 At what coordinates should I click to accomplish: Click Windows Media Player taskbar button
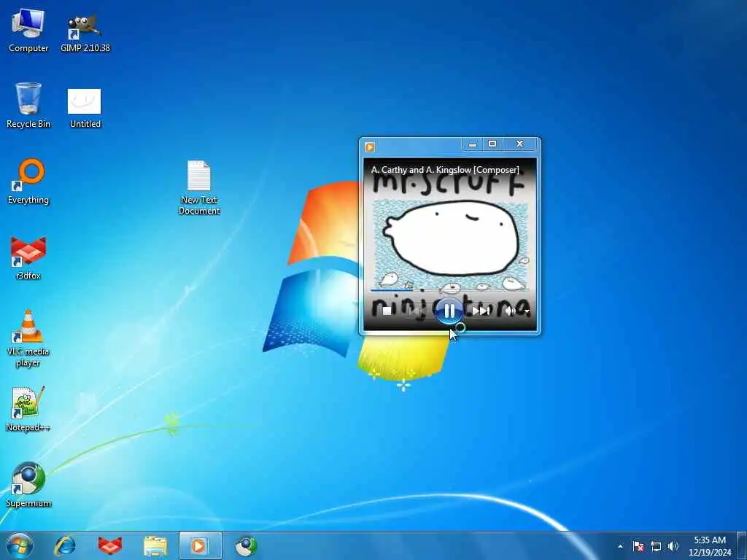pos(201,545)
